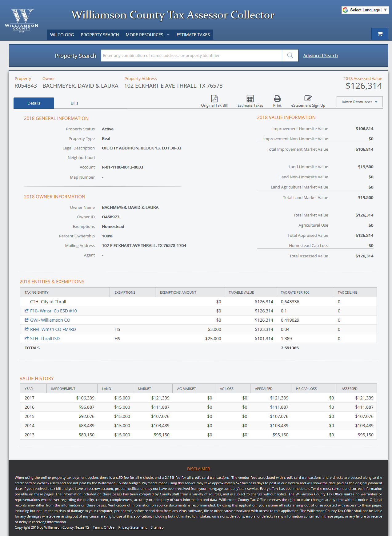Click the eStatement Sign Up icon
392x536 pixels.
(x=308, y=98)
